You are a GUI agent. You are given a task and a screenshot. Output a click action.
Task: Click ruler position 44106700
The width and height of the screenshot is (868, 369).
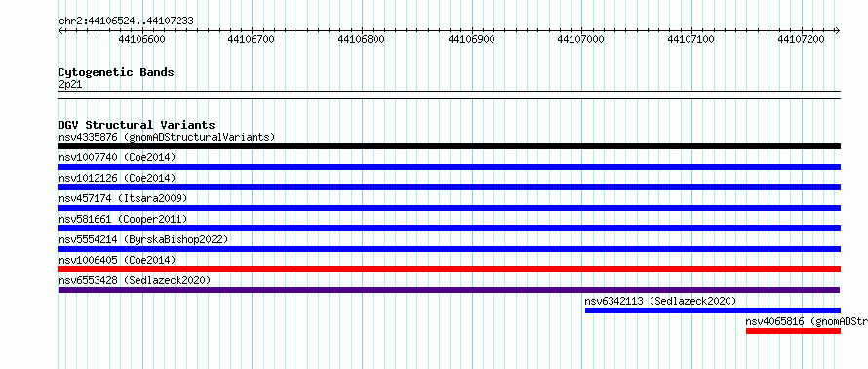[x=252, y=39]
